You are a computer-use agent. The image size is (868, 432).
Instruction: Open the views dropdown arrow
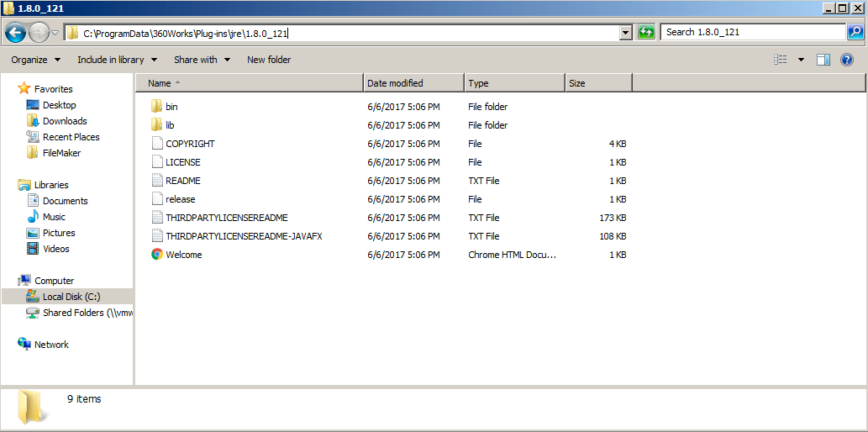click(801, 60)
